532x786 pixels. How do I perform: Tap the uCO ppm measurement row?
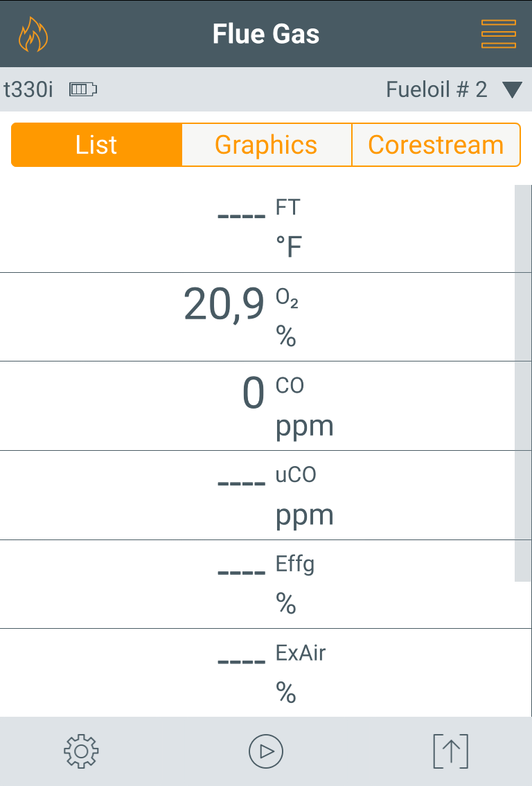coord(258,495)
